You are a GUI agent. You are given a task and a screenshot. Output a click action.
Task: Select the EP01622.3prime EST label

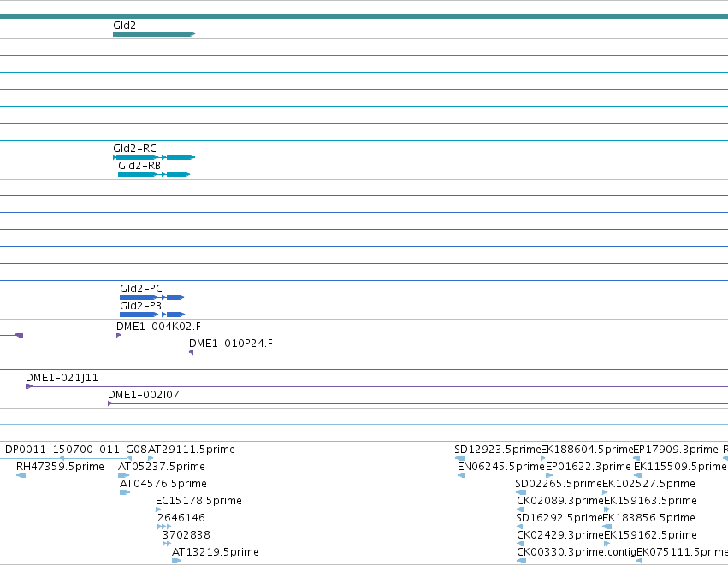pos(589,467)
